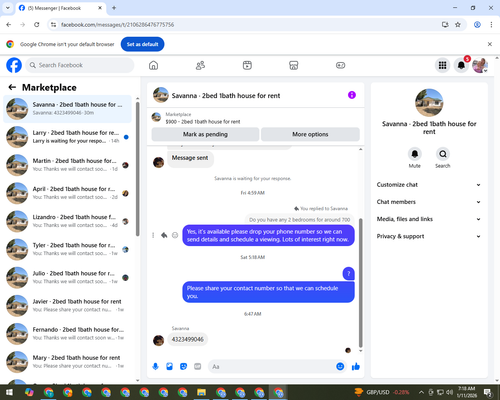Search in conversation magnifier icon
This screenshot has height=400, width=500.
[x=443, y=154]
